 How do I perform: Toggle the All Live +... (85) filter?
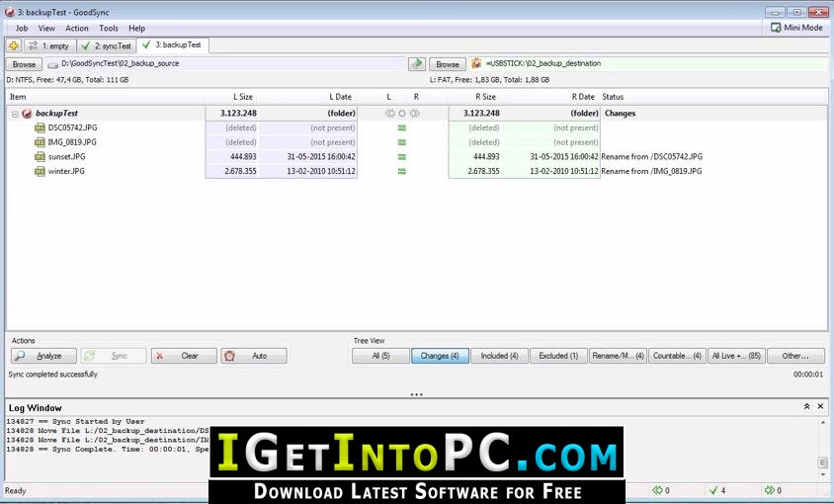pyautogui.click(x=736, y=356)
